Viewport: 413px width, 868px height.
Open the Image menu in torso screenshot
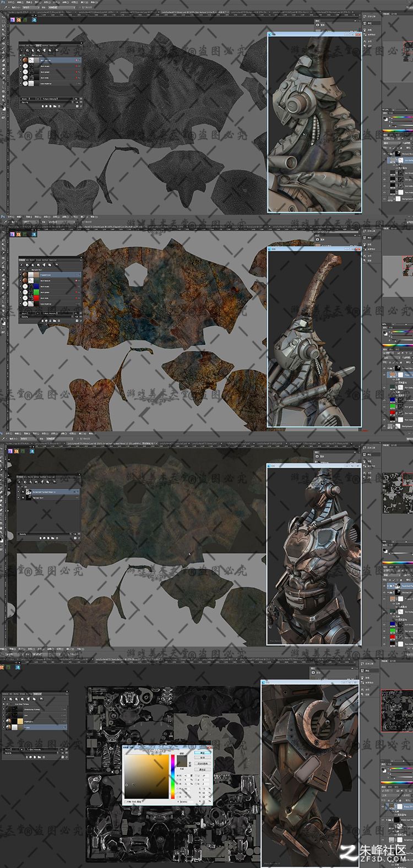pos(26,433)
